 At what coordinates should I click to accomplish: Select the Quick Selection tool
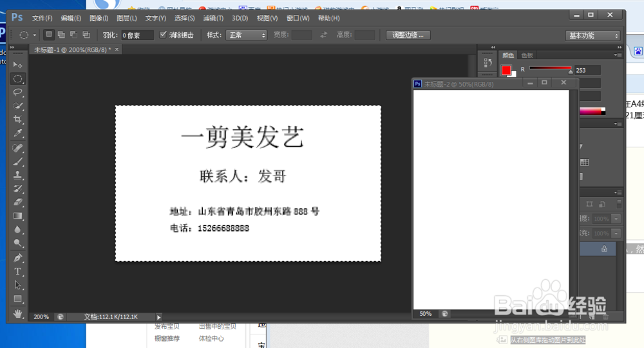(17, 105)
